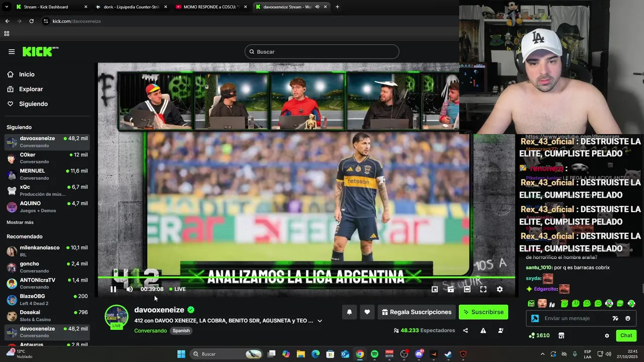This screenshot has height=362, width=644.
Task: Open C0ker channel in Siguiendo list
Action: coord(48,158)
